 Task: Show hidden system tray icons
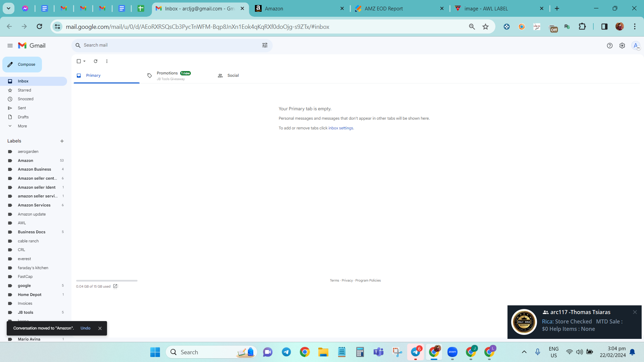tap(524, 352)
